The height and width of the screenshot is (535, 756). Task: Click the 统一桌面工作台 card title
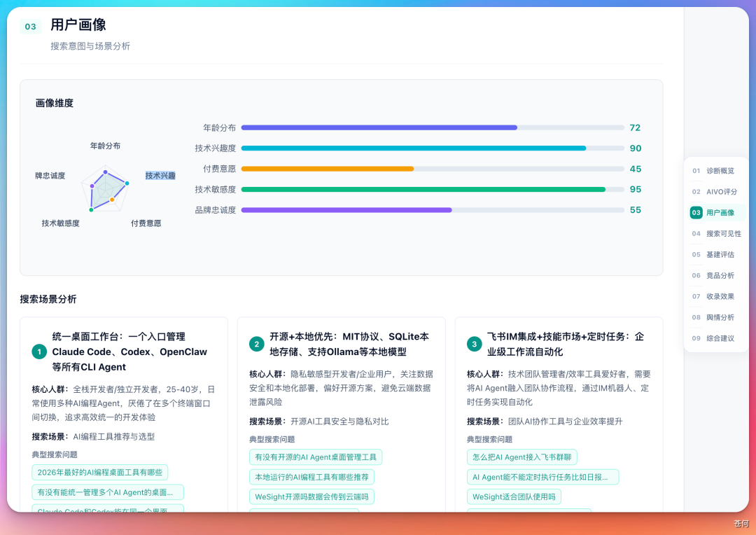(129, 352)
